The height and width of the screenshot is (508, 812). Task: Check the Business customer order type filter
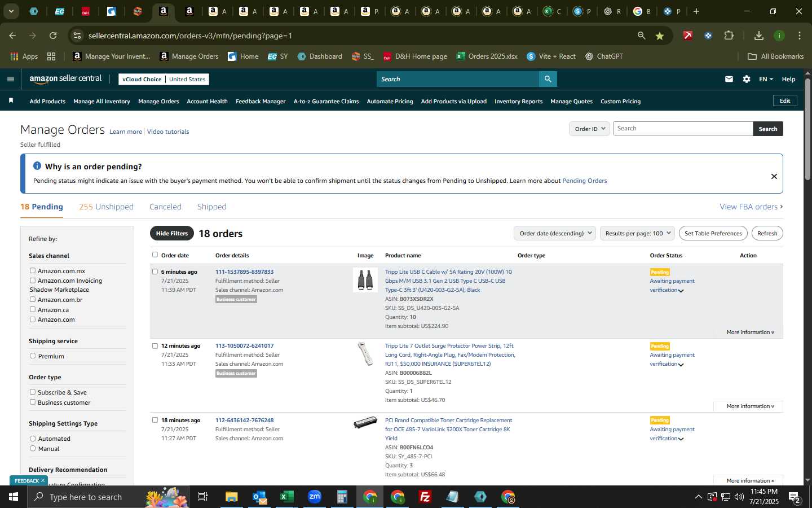click(33, 402)
